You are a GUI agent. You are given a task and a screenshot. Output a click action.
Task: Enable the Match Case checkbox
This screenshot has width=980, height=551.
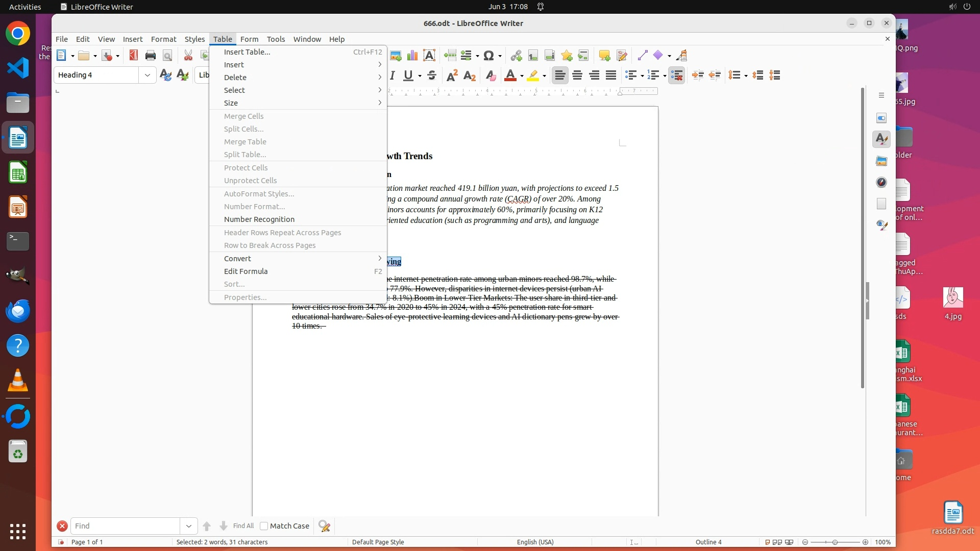264,526
